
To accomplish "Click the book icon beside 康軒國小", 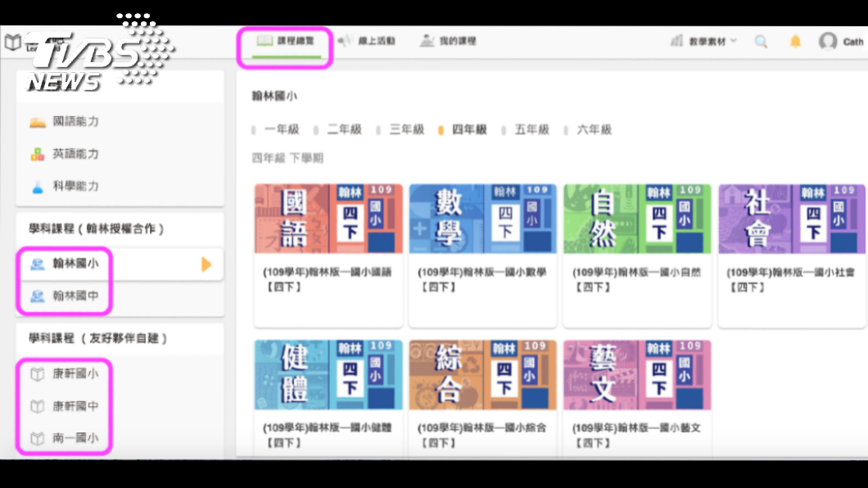I will coord(37,374).
